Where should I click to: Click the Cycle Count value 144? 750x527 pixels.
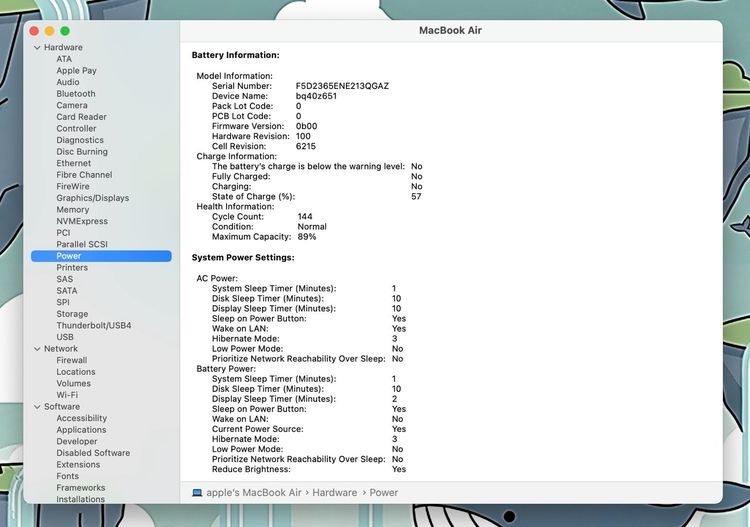[305, 217]
